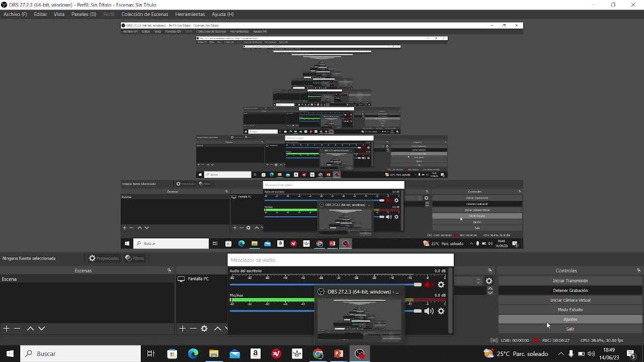Open source Propiedades
644x362 pixels.
coord(104,258)
